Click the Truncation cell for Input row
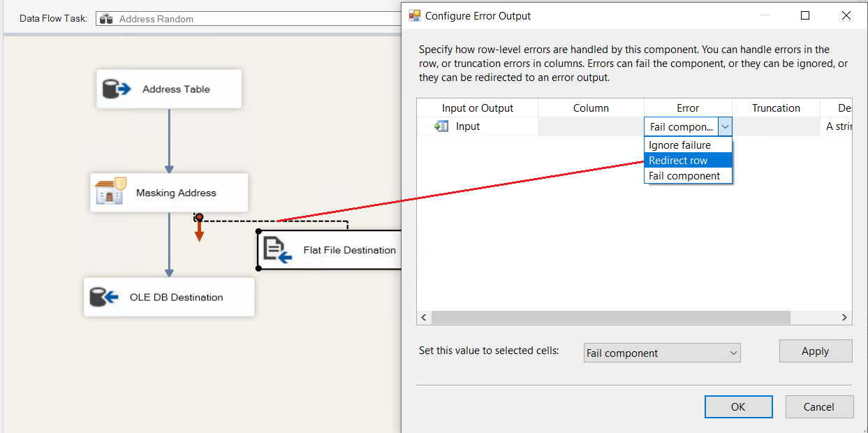Viewport: 868px width, 433px height. 776,126
